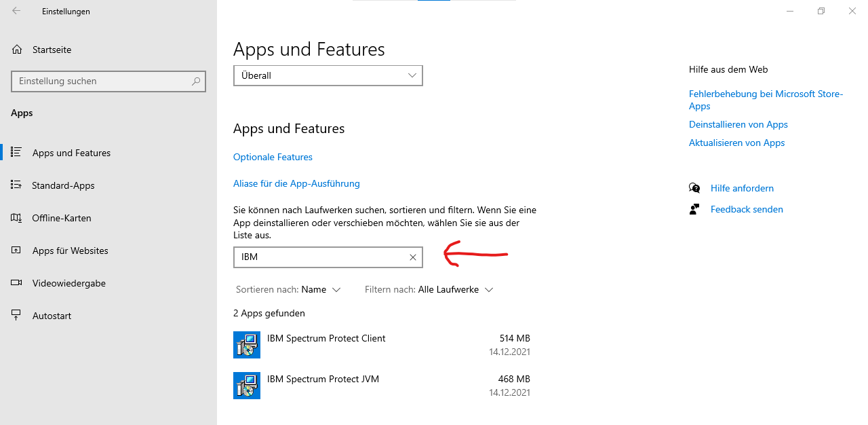Click the Einstellung suchen input field

click(x=102, y=81)
